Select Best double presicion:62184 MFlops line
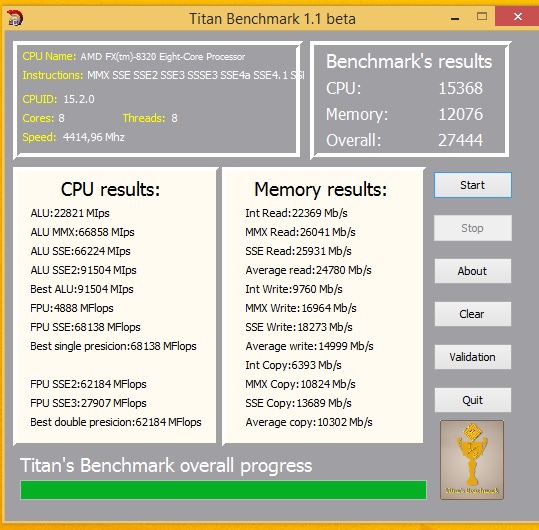The width and height of the screenshot is (539, 530). click(x=116, y=422)
